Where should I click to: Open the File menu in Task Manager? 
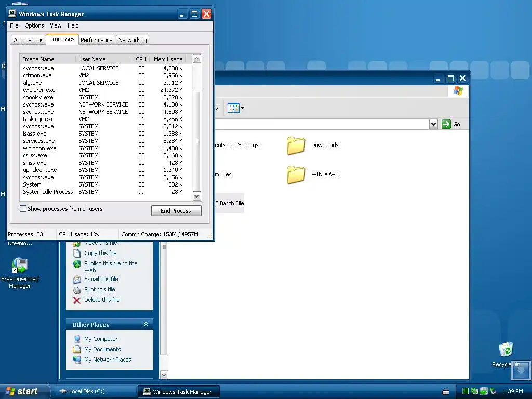tap(14, 25)
